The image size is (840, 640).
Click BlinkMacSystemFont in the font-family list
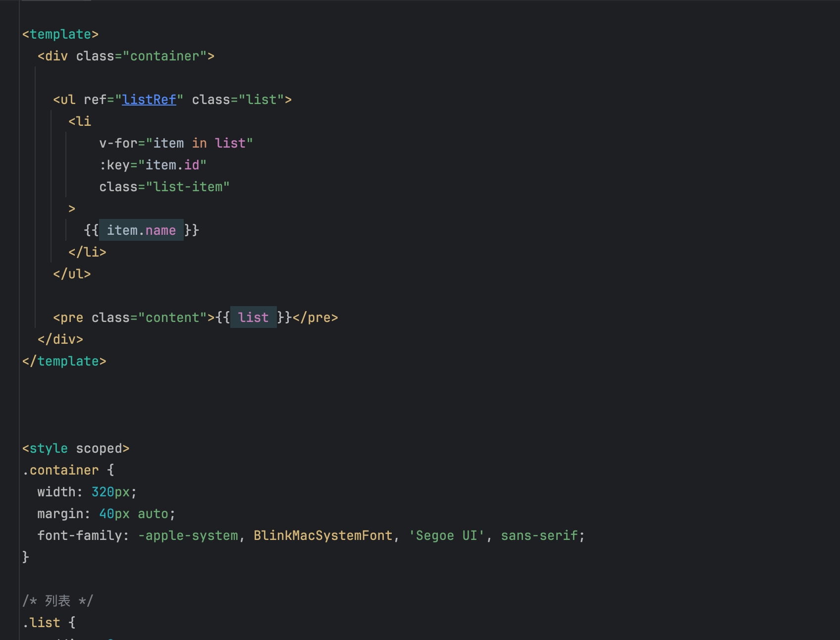(323, 535)
